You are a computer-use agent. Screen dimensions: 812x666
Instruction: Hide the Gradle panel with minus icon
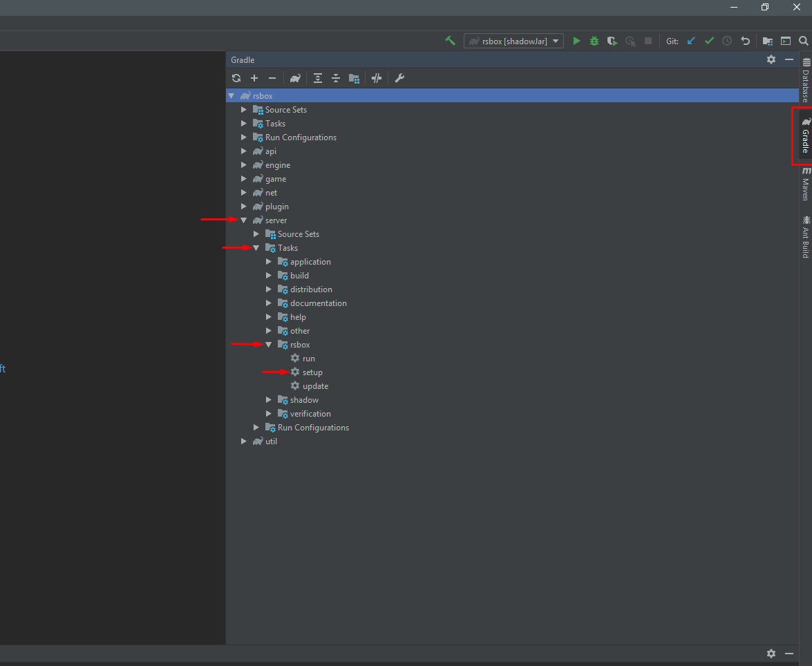point(789,59)
